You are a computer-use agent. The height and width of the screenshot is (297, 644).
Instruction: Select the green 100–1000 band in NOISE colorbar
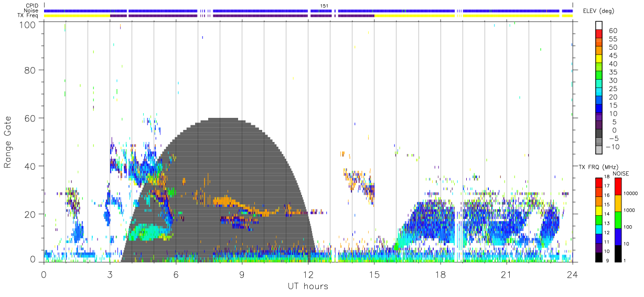coord(618,219)
